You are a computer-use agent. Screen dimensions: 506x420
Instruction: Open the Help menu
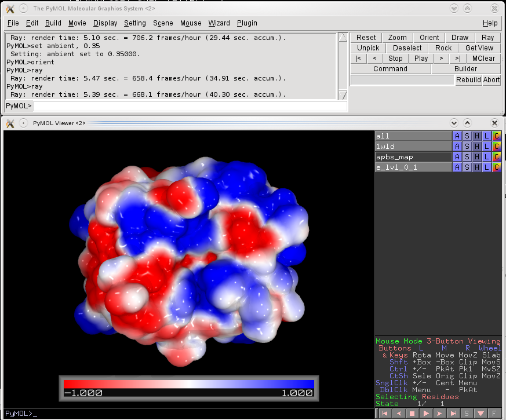490,23
